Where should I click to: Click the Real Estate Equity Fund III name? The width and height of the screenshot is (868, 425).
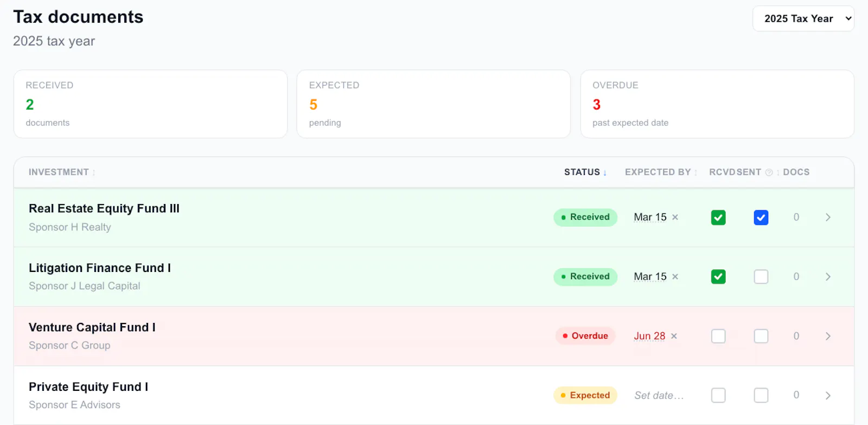(x=104, y=208)
